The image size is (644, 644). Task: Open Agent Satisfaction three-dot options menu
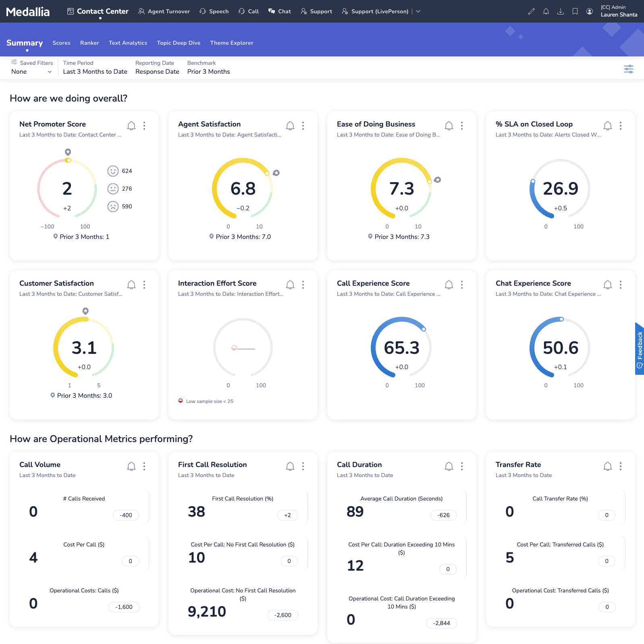coord(303,126)
